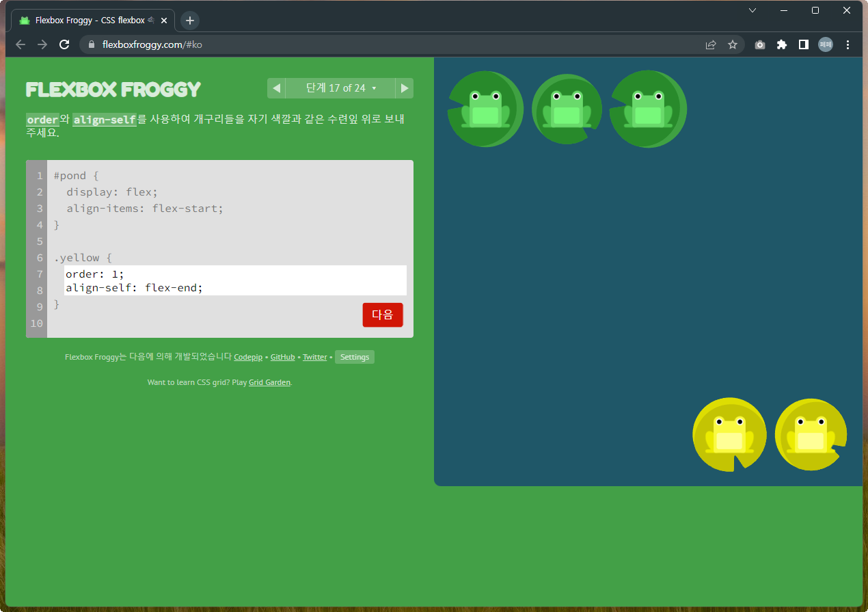The image size is (868, 612).
Task: Open the Chrome three-dot menu
Action: point(848,44)
